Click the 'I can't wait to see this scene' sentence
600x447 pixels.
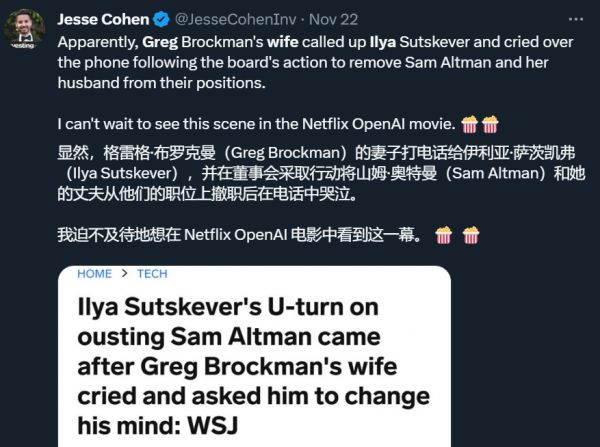[250, 124]
